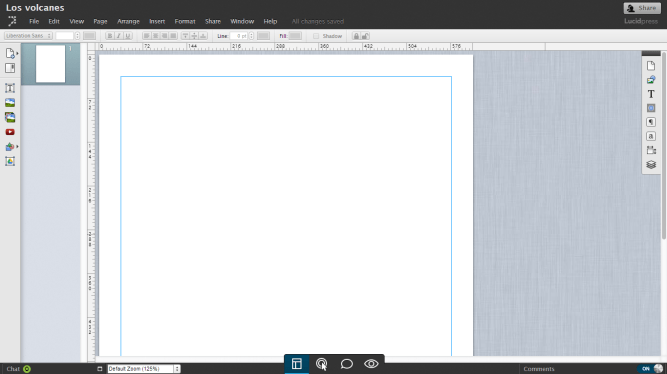Screen dimensions: 667x374
Task: Open the Chat panel at bottom left
Action: tap(13, 369)
